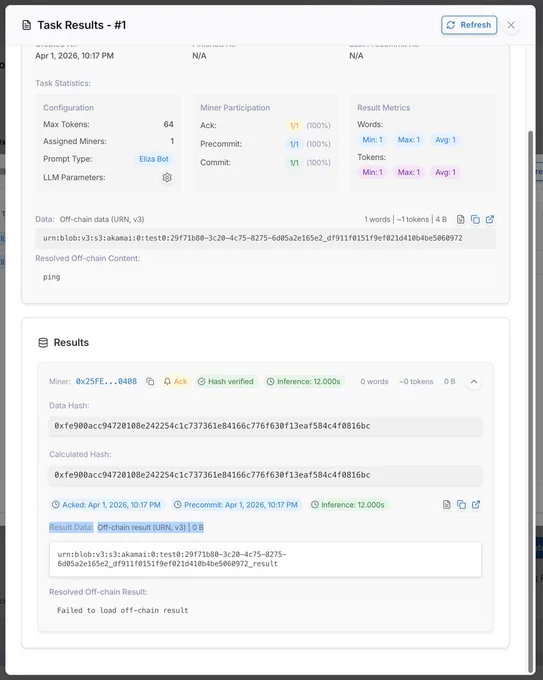Click the Refresh button
The image size is (543, 680).
click(469, 25)
